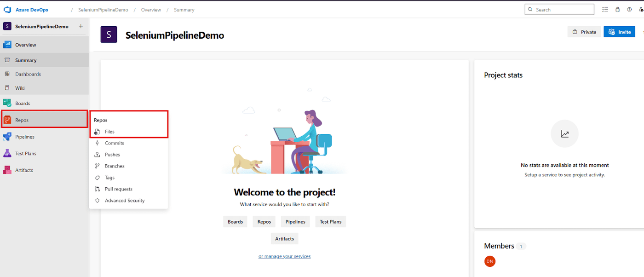This screenshot has height=277, width=644.
Task: Click the Tags icon in Repos flyout
Action: (97, 178)
